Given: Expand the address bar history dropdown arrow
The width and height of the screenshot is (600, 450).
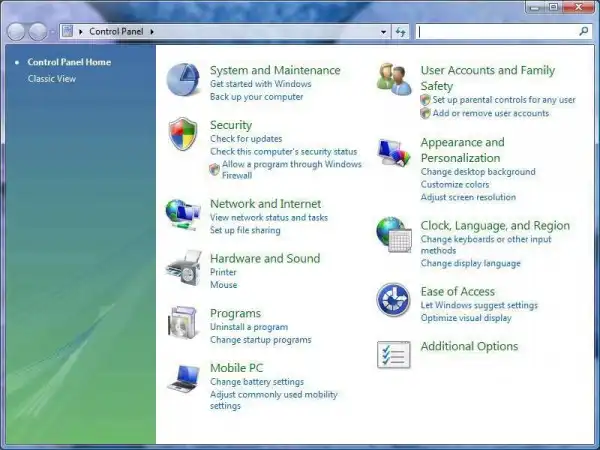Looking at the screenshot, I should tap(383, 32).
